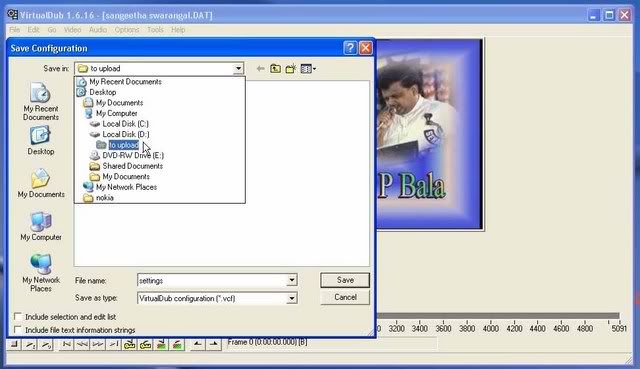
Task: Collapse the Save in dropdown arrow
Action: click(x=238, y=69)
